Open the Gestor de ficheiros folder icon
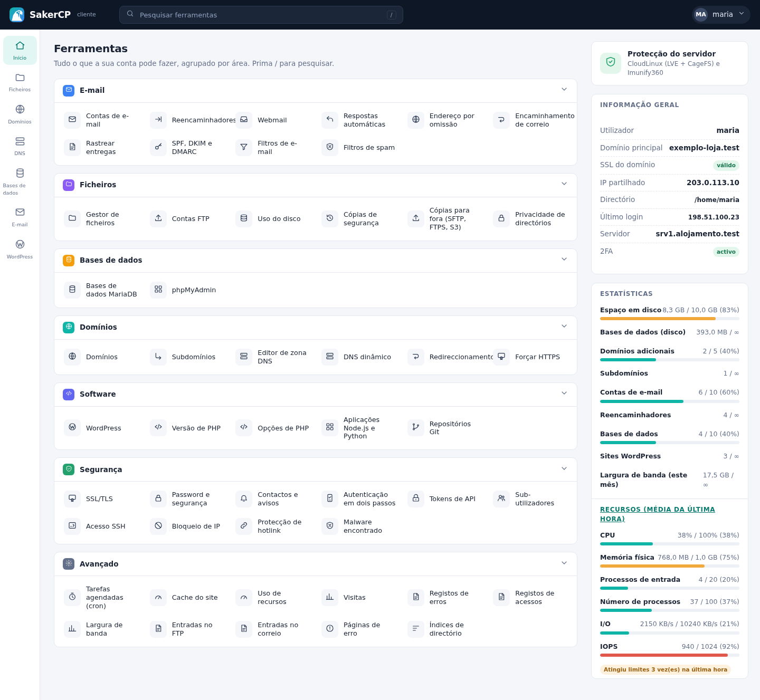Image resolution: width=760 pixels, height=700 pixels. pyautogui.click(x=72, y=218)
